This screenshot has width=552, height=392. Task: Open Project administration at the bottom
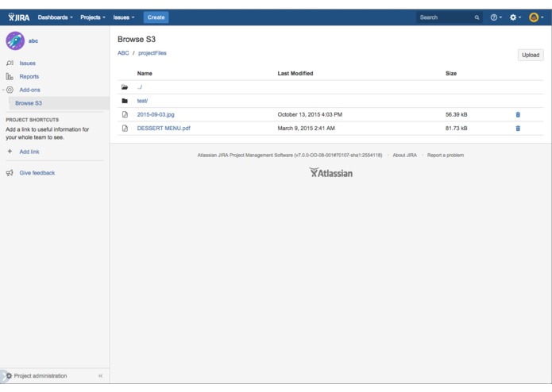coord(41,376)
